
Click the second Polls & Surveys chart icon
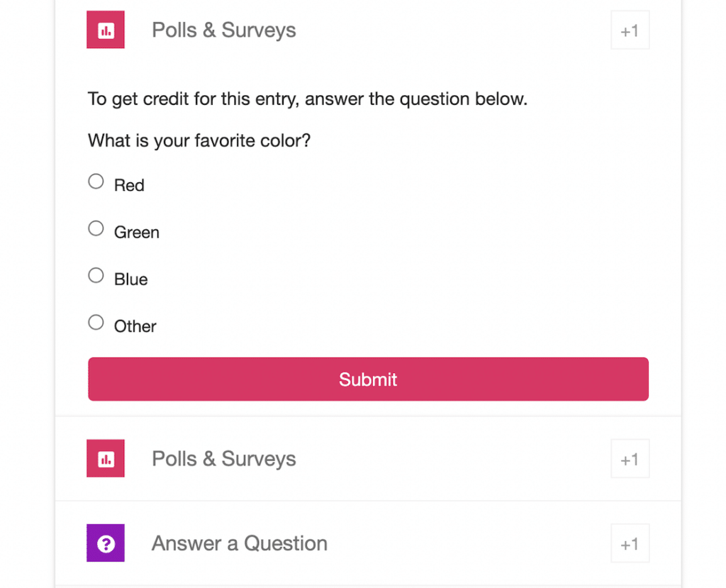105,458
